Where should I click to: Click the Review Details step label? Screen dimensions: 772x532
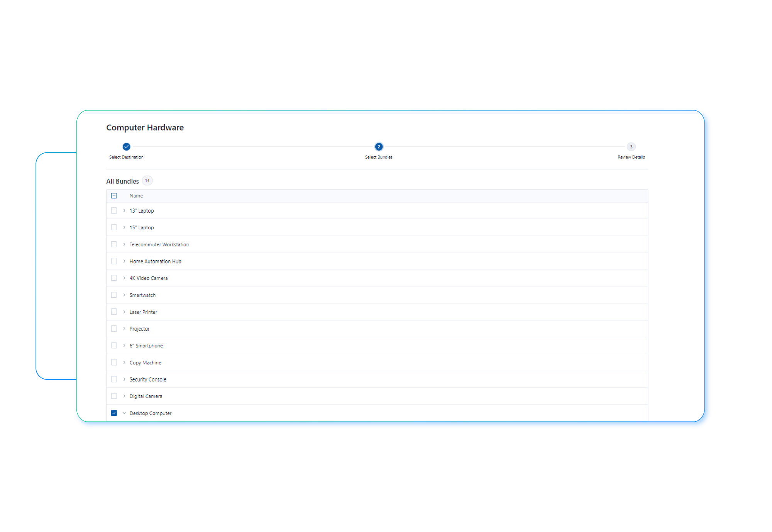click(x=631, y=157)
